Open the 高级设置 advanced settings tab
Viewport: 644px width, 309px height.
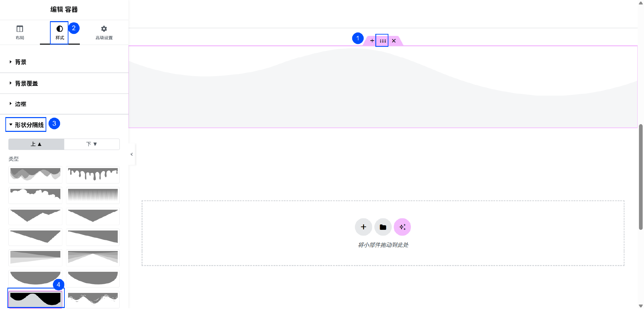(104, 33)
